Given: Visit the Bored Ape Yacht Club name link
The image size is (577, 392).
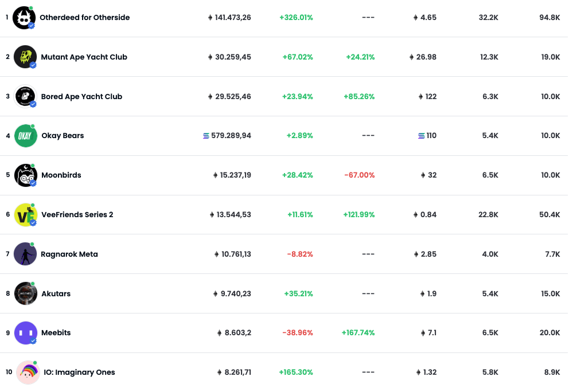Looking at the screenshot, I should [81, 97].
